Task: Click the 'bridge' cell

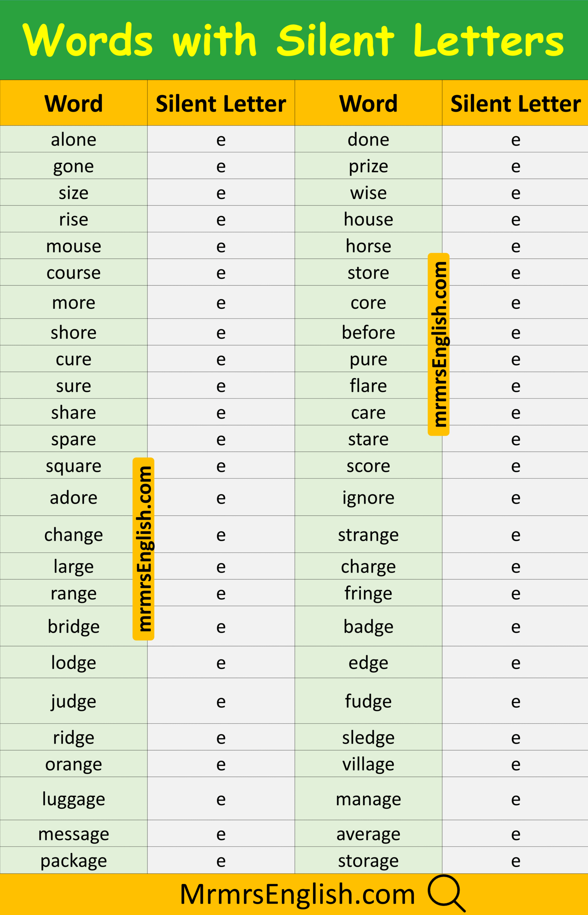Action: (x=74, y=626)
